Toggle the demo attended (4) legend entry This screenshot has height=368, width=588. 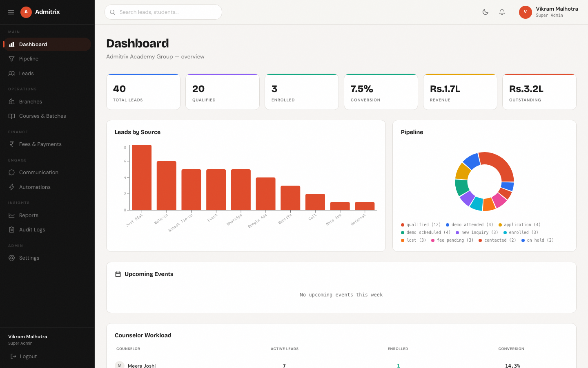[x=469, y=225]
